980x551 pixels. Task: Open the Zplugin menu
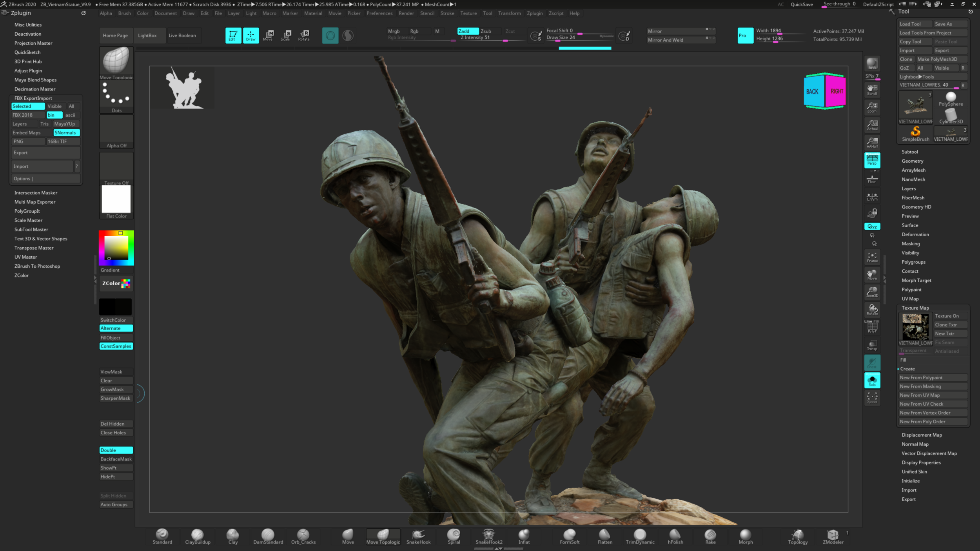pos(535,13)
